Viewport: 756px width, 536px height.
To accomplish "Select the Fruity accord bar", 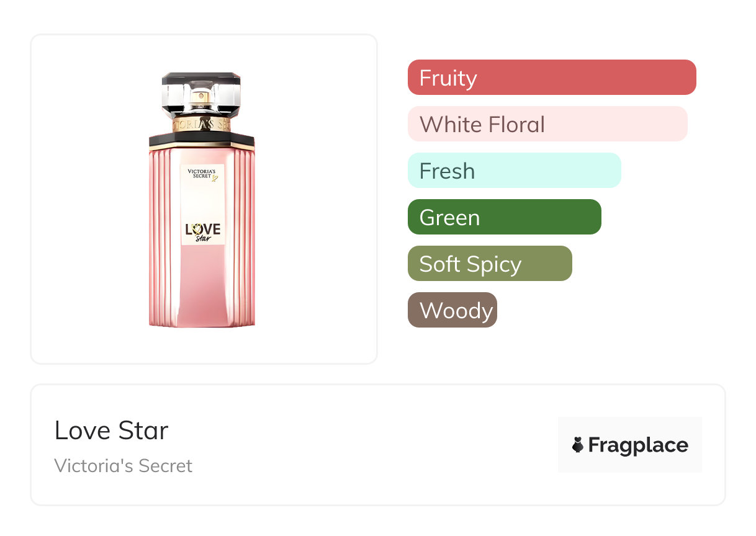I will click(551, 78).
